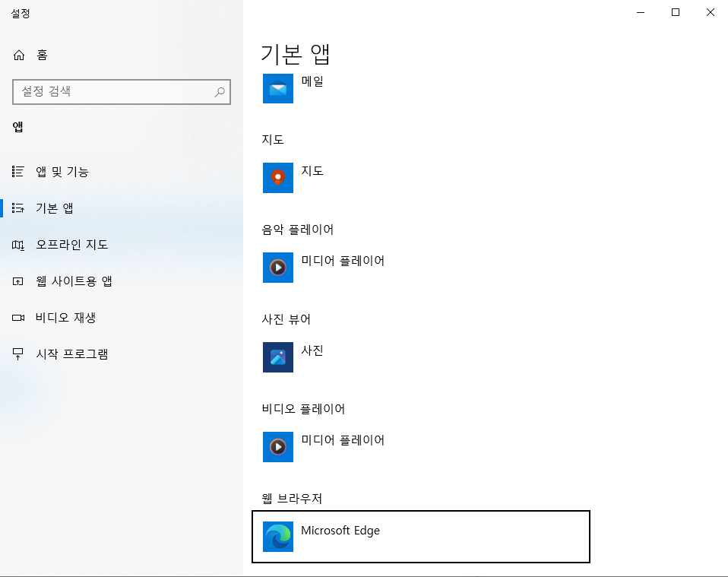
Task: Click the 비디오 플레이어 section label
Action: pyautogui.click(x=303, y=409)
